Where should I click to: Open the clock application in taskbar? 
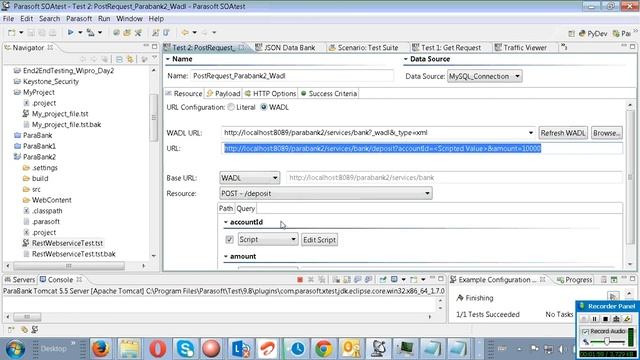297,349
